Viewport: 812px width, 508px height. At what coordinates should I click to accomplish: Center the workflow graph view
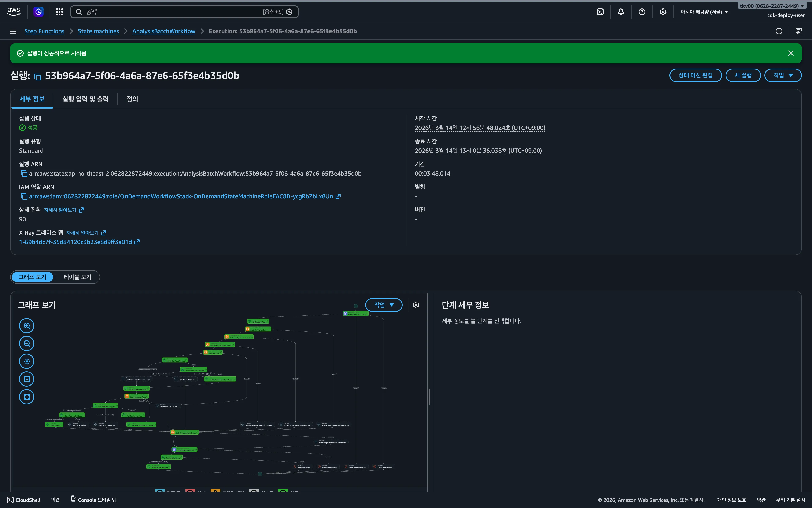[27, 361]
